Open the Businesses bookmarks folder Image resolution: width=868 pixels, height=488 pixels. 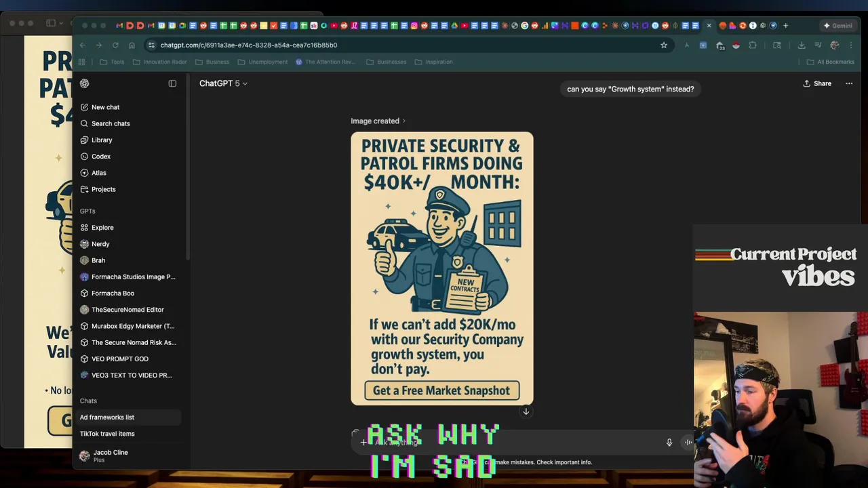[387, 62]
